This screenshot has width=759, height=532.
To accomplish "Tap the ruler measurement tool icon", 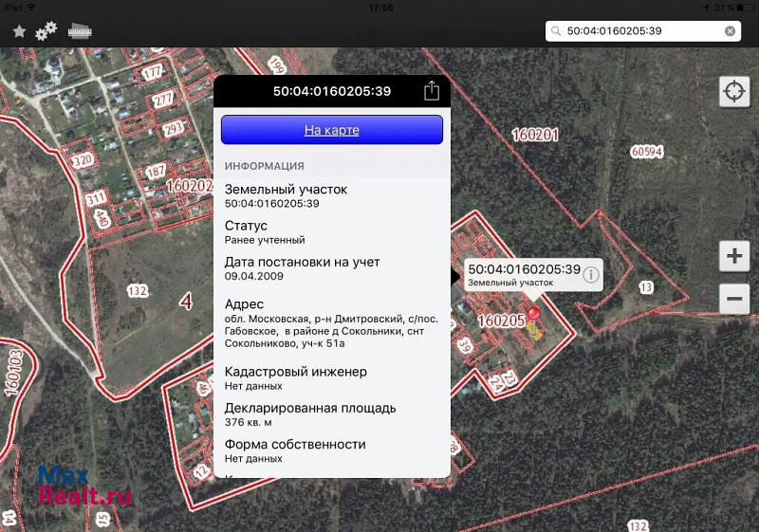I will [80, 30].
